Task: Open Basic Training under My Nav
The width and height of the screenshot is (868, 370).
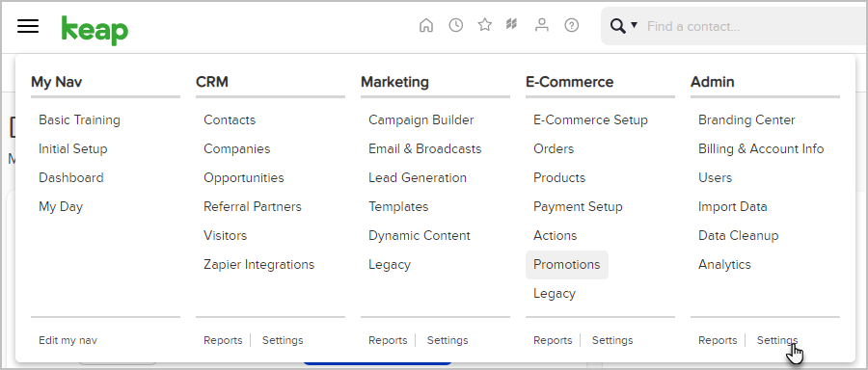Action: coord(79,120)
